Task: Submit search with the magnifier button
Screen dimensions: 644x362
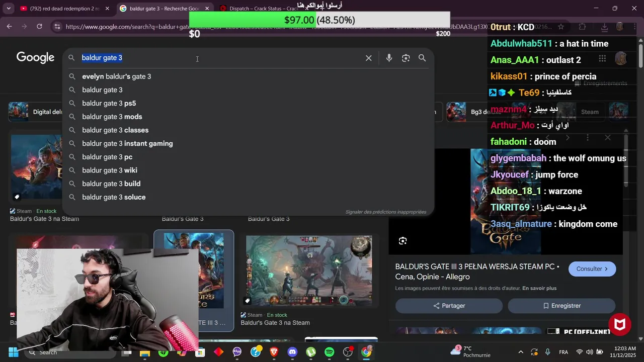Action: 422,58
